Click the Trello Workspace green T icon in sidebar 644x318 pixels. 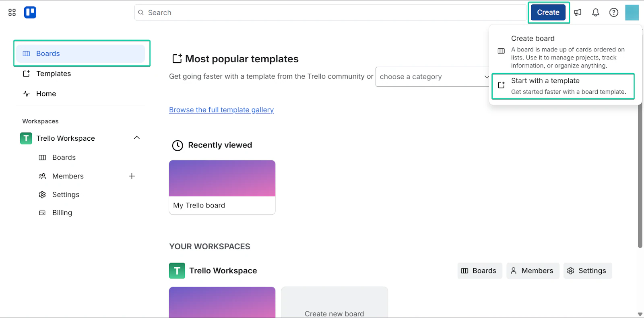pyautogui.click(x=26, y=138)
